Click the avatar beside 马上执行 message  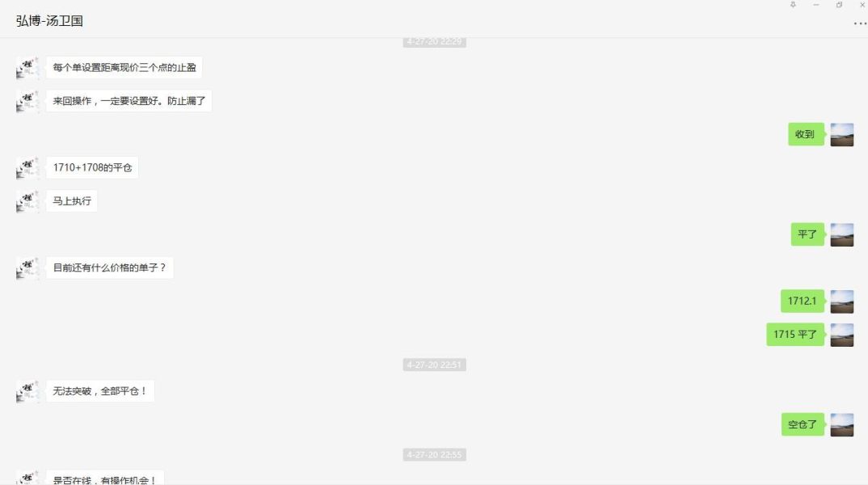point(27,201)
